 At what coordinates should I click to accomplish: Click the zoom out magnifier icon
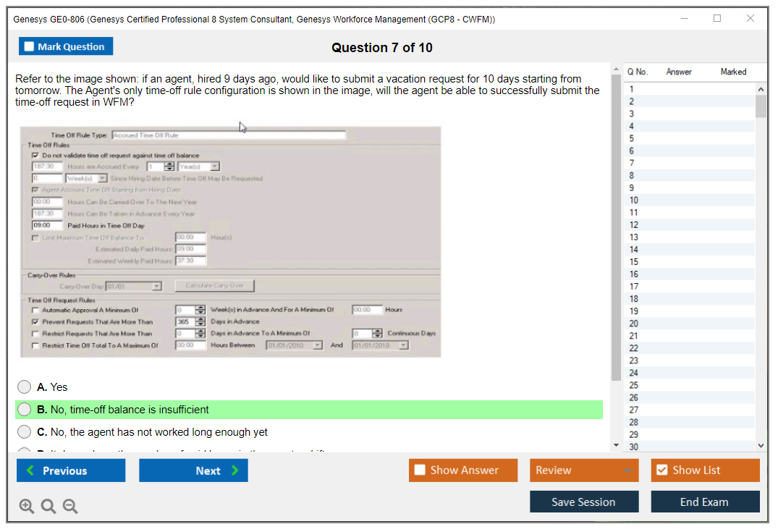[x=70, y=507]
